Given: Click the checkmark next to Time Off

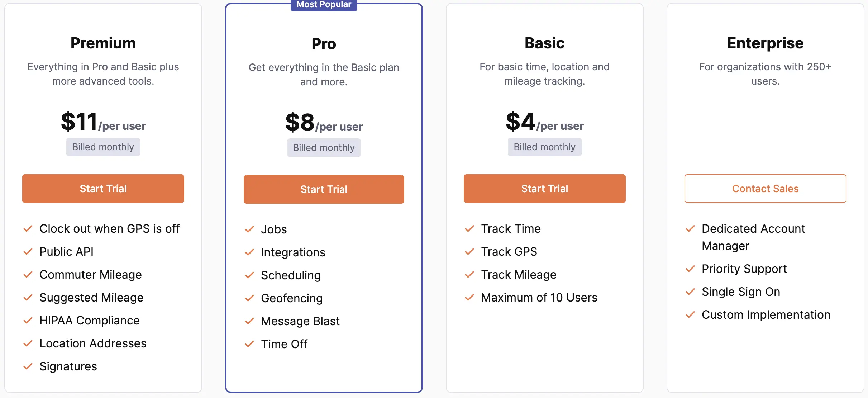Looking at the screenshot, I should 249,344.
